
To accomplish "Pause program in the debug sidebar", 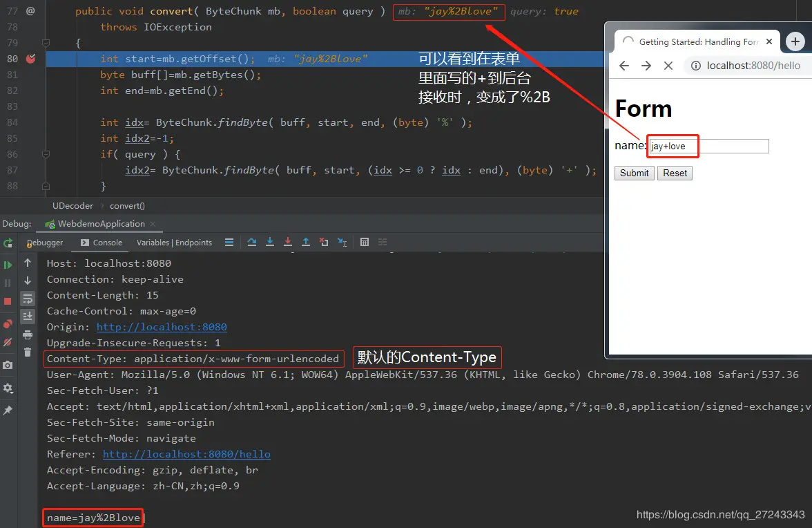I will tap(8, 283).
